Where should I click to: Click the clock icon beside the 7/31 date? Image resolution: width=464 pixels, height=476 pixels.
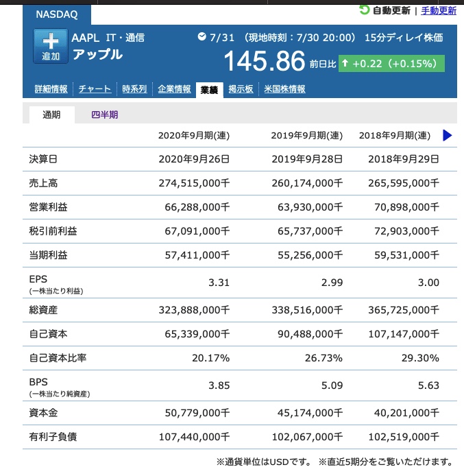tap(202, 37)
